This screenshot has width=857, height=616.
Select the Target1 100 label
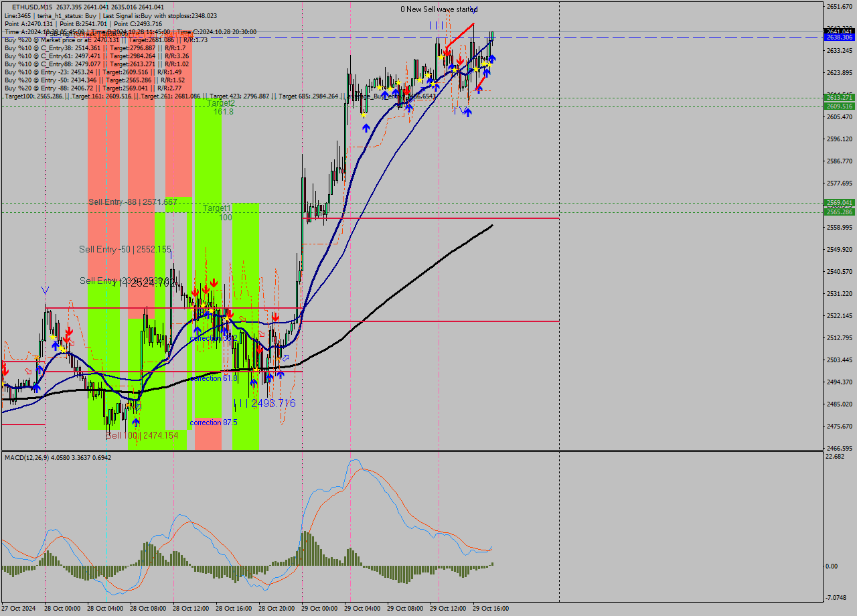click(x=217, y=213)
